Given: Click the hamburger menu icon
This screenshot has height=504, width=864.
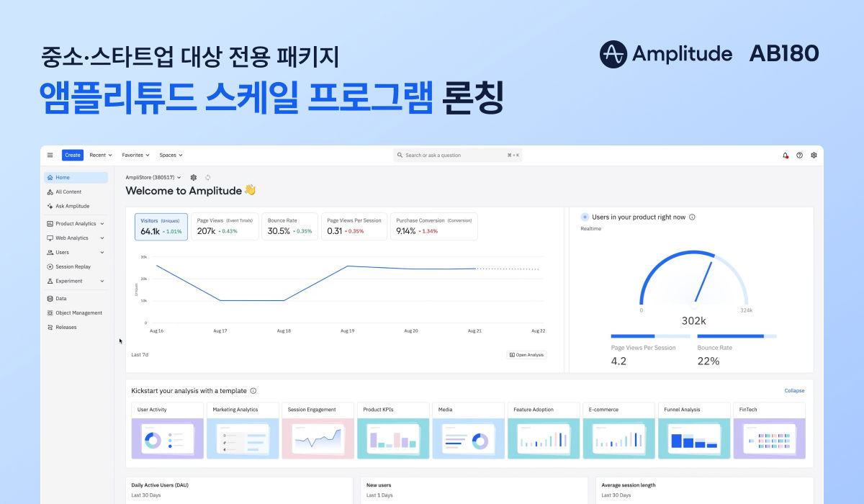Looking at the screenshot, I should pyautogui.click(x=50, y=155).
